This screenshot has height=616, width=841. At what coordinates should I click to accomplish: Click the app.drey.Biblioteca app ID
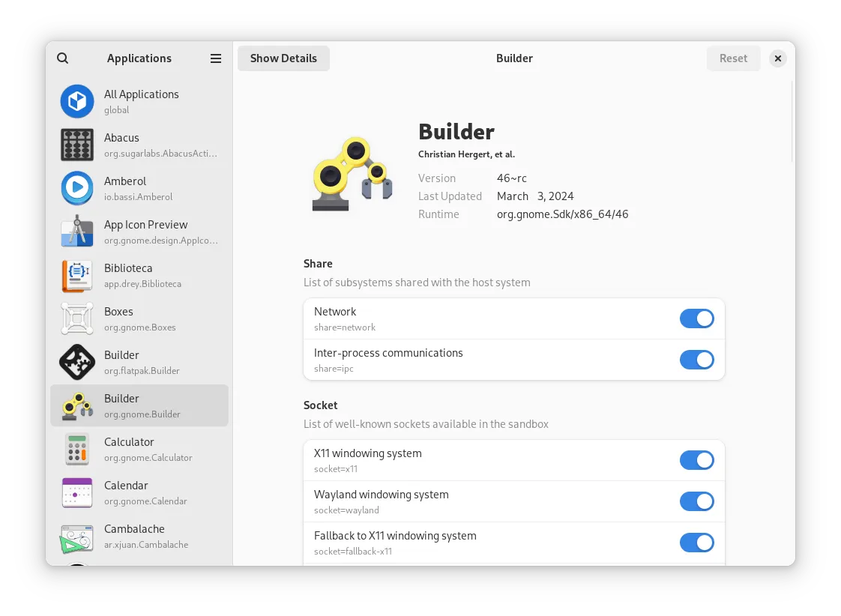[x=142, y=283]
